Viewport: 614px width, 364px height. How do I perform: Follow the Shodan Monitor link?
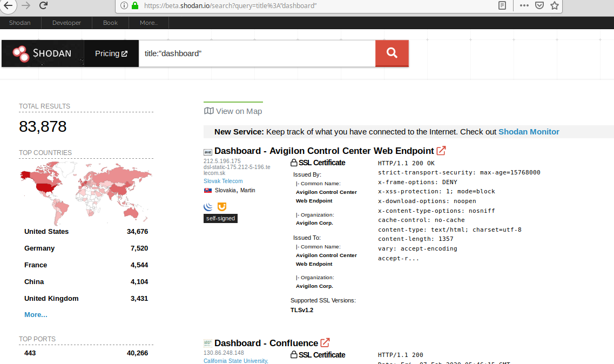pos(529,132)
